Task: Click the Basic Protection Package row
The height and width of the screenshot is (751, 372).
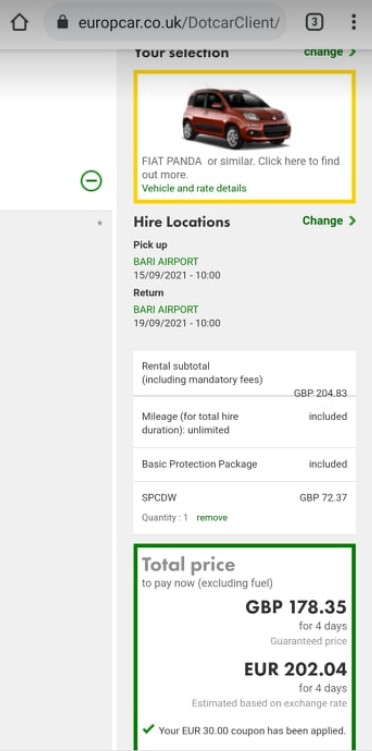Action: coord(244,464)
